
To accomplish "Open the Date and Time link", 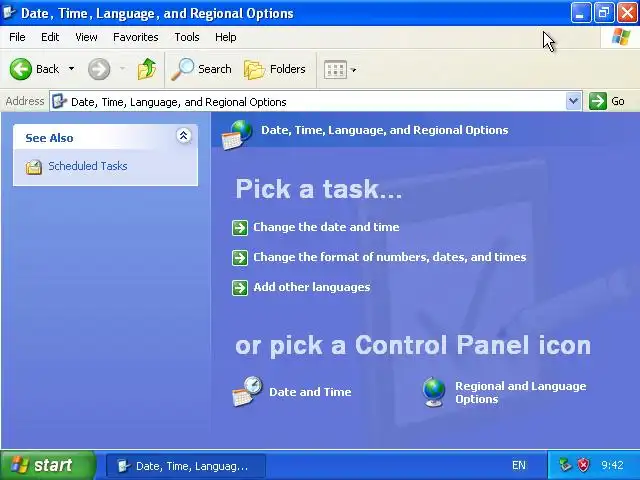I will click(x=310, y=392).
